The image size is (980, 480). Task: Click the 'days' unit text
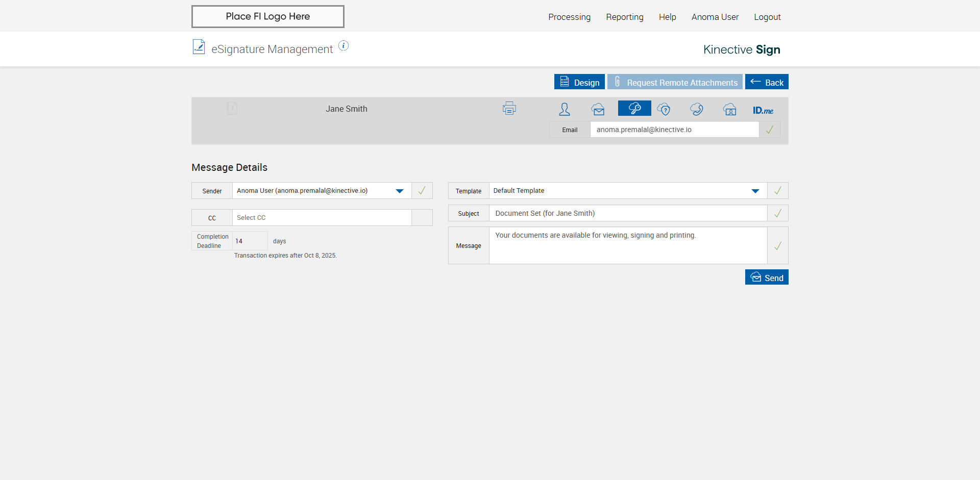pos(280,241)
